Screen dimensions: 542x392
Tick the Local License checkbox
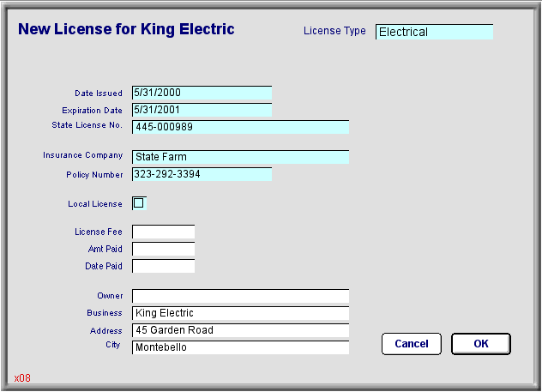139,203
